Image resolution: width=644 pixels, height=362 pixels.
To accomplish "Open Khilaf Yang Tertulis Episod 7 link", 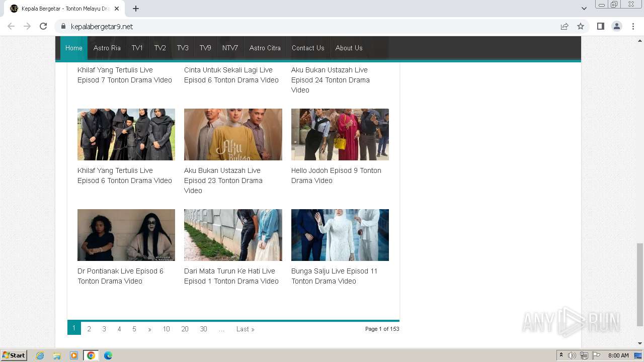I will coord(125,75).
